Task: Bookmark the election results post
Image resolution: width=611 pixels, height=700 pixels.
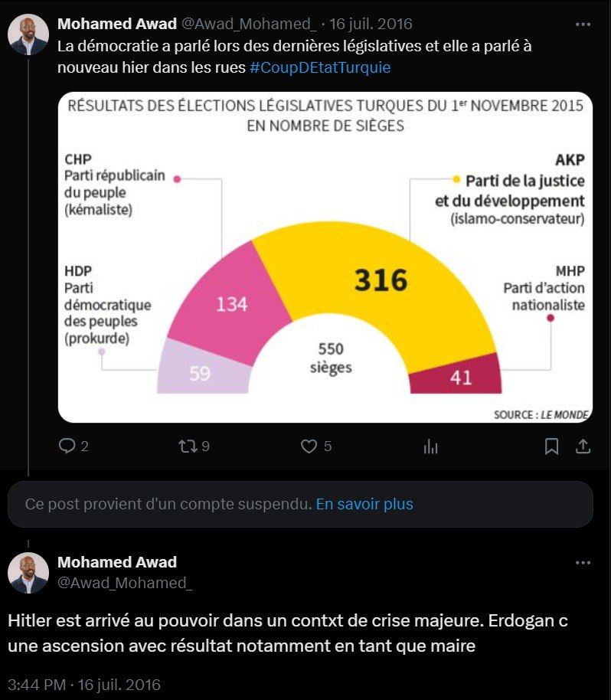Action: pos(551,446)
